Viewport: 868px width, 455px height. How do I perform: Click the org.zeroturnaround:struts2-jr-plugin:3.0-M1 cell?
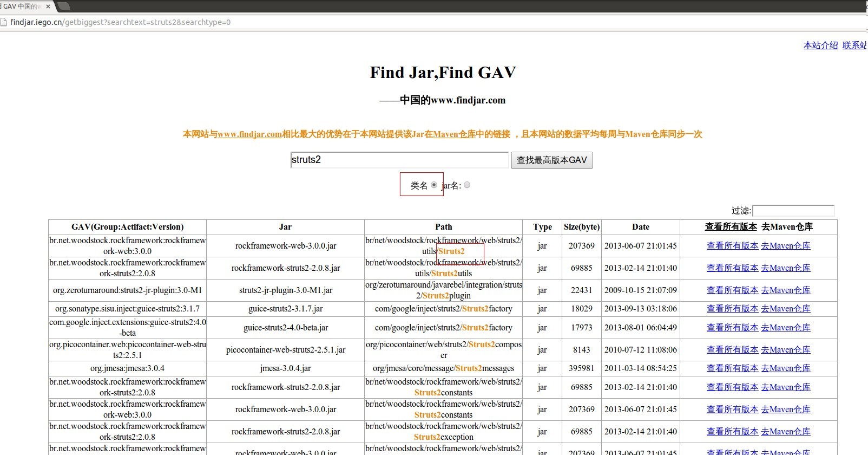pyautogui.click(x=127, y=290)
